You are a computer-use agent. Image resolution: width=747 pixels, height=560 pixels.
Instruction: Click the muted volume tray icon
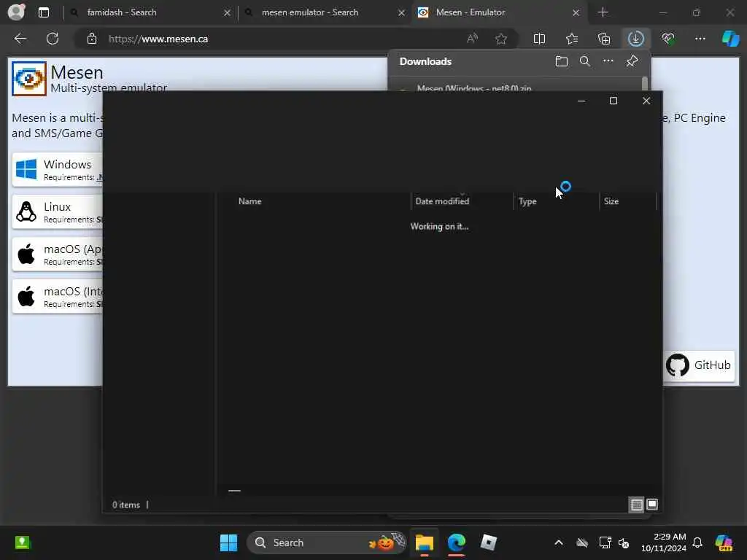pyautogui.click(x=624, y=542)
